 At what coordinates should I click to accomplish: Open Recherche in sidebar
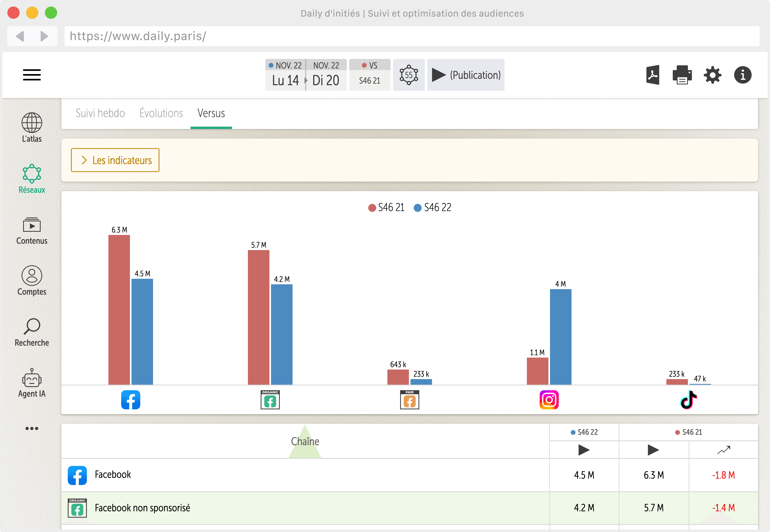(x=32, y=332)
